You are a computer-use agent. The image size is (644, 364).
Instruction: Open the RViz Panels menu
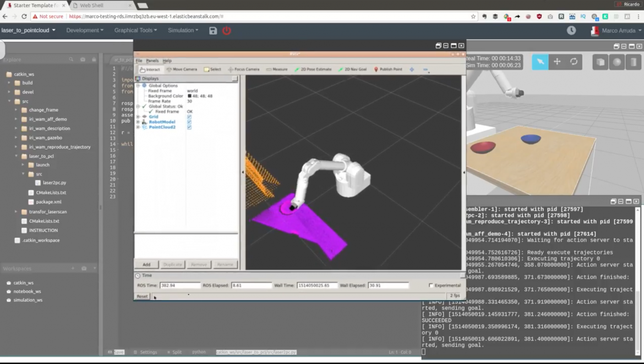pyautogui.click(x=152, y=60)
